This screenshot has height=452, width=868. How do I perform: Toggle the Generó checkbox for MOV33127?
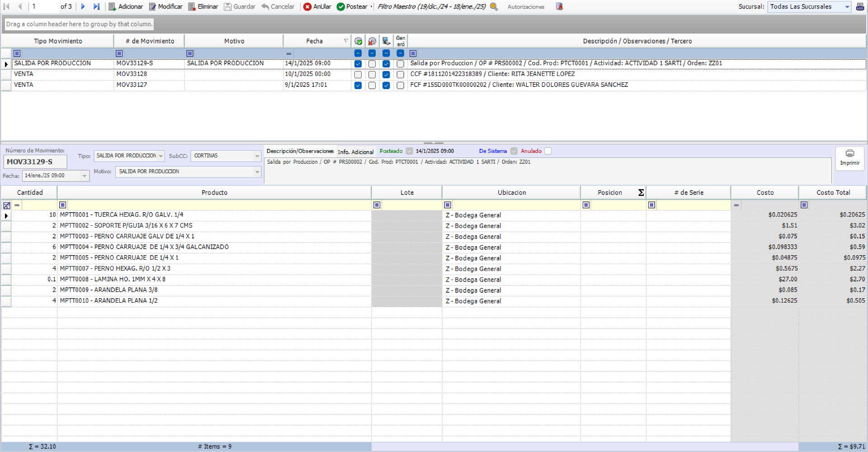[x=400, y=85]
